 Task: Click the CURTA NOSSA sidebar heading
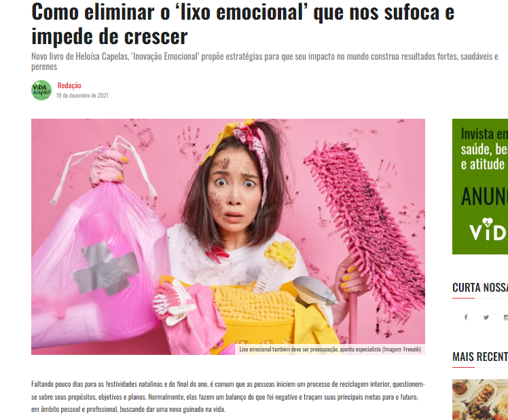(480, 287)
